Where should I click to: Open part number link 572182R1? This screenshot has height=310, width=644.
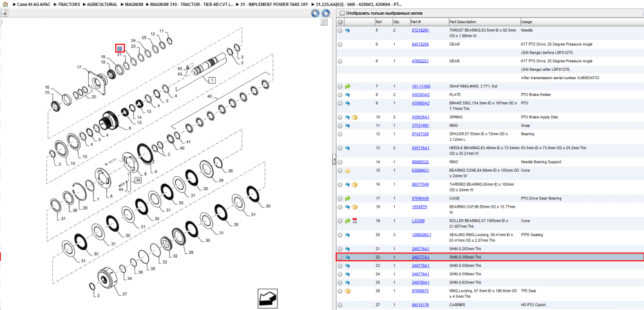tap(420, 31)
